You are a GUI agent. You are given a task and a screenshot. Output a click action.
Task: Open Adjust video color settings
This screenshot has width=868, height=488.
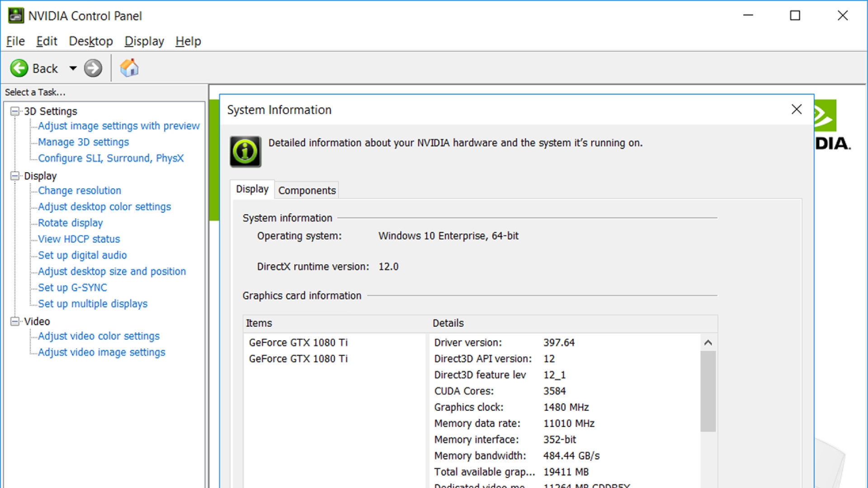point(99,336)
